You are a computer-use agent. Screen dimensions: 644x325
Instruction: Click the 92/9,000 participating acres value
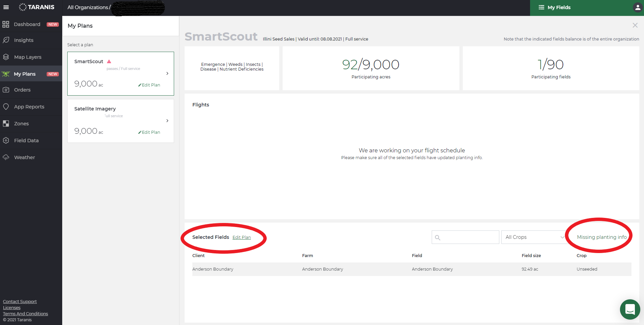tap(371, 65)
